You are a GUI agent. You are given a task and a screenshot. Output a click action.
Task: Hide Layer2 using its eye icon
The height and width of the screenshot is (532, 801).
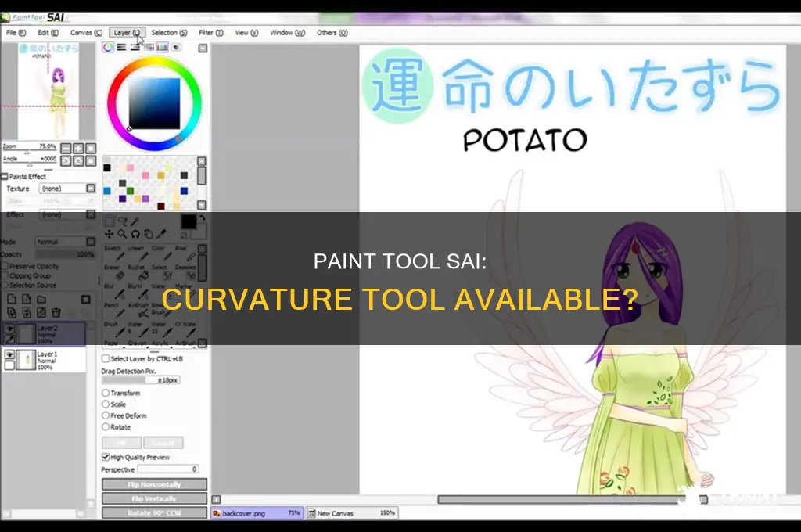click(x=9, y=329)
